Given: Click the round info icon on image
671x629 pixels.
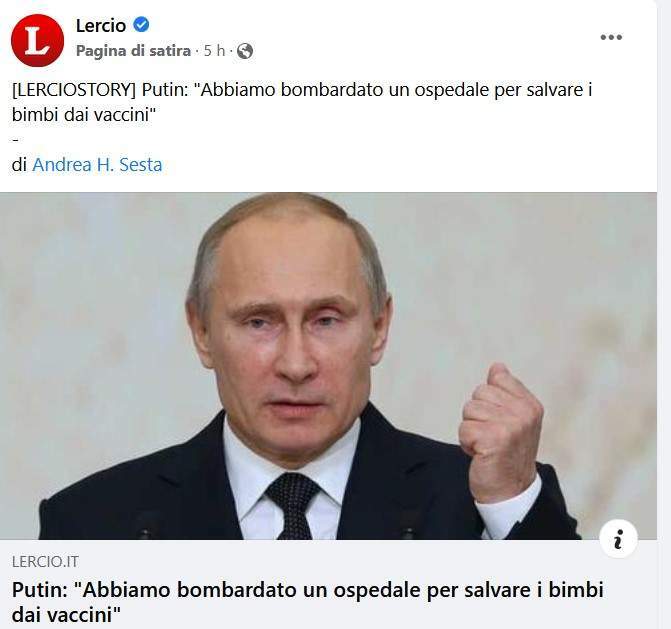Looking at the screenshot, I should (618, 538).
